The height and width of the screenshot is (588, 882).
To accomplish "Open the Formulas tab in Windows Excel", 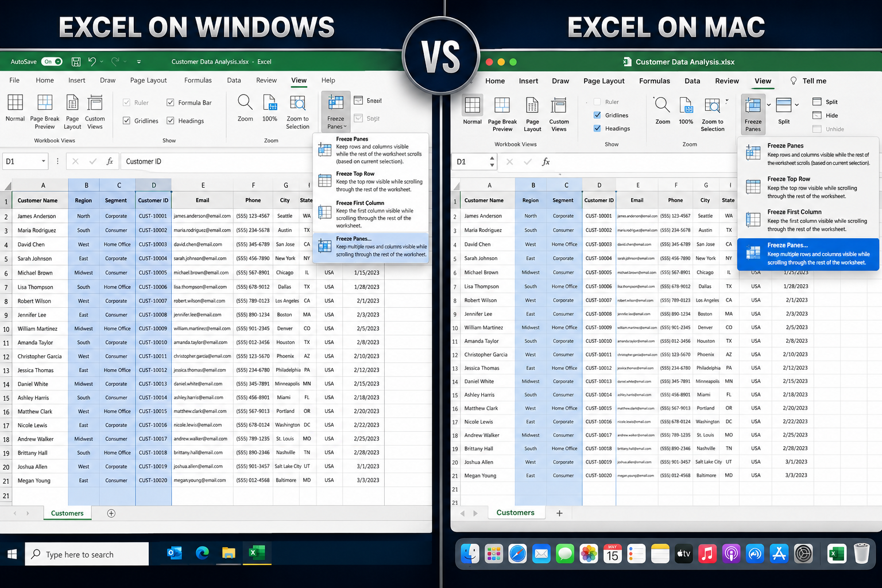I will click(x=198, y=80).
